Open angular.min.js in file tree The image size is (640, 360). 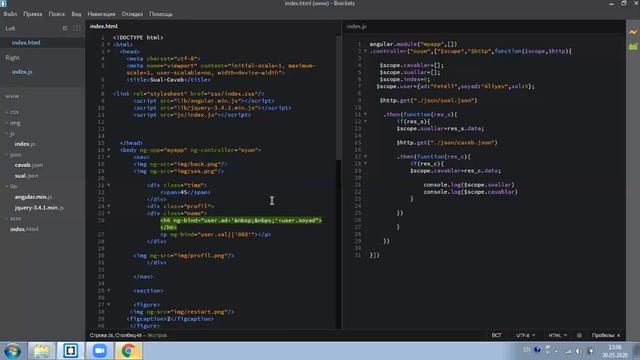pyautogui.click(x=33, y=197)
